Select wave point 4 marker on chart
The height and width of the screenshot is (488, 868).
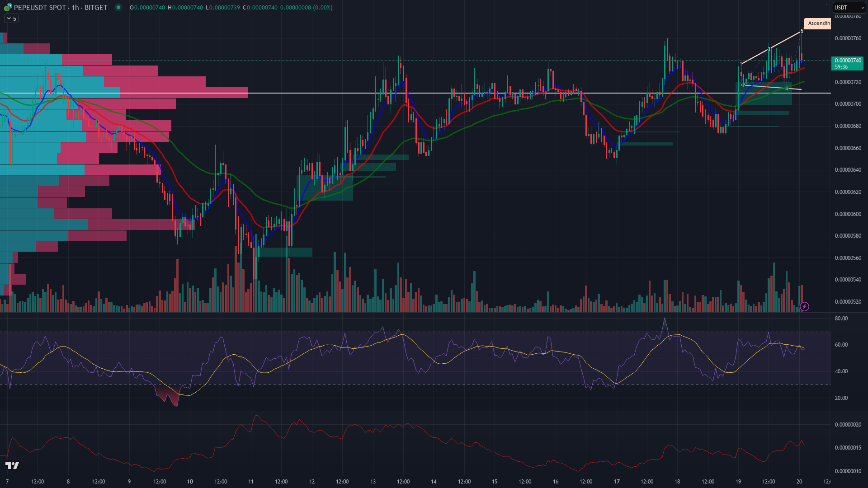[x=787, y=89]
